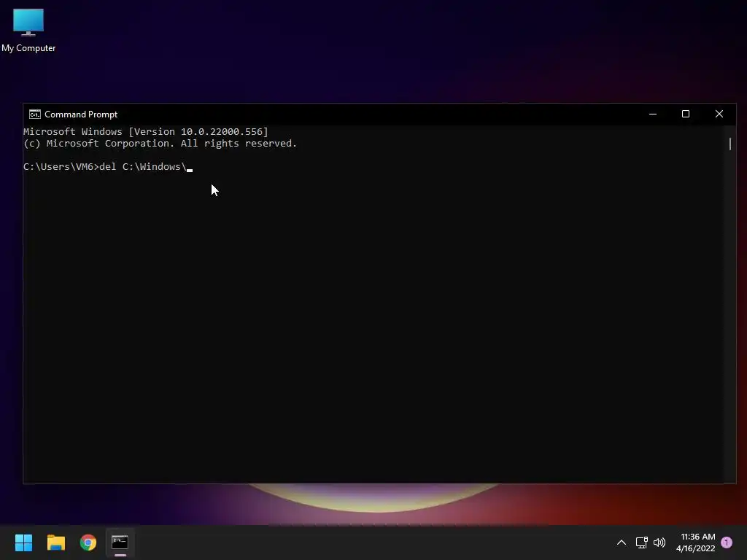
Task: Minimize the Command Prompt window
Action: [x=653, y=114]
